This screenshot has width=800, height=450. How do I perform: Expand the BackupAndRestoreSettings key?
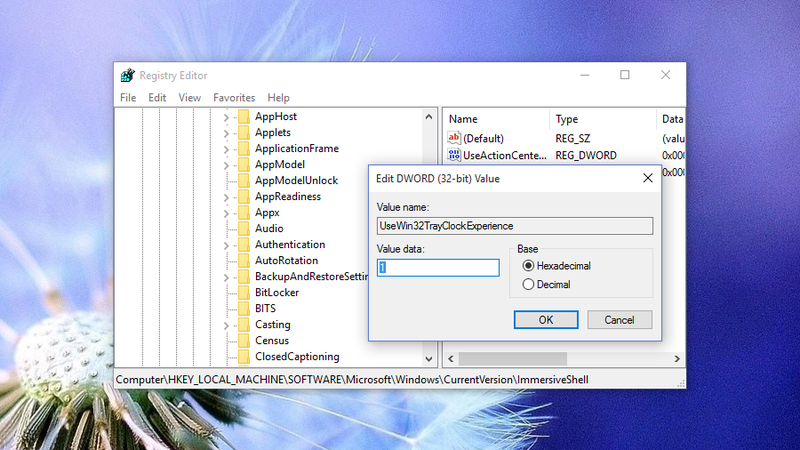tap(226, 278)
